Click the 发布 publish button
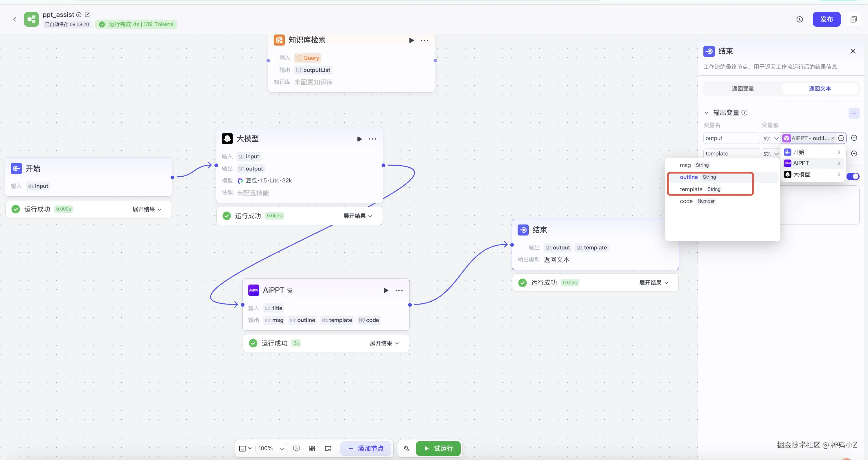 click(x=826, y=19)
